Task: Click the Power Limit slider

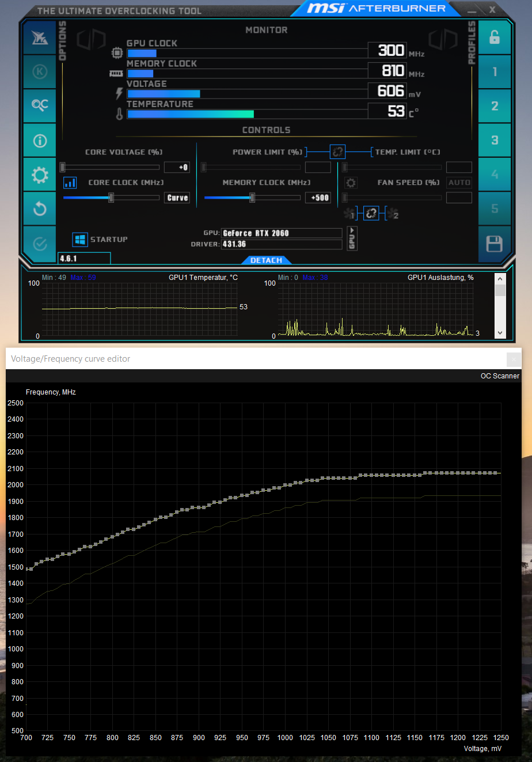Action: (250, 168)
